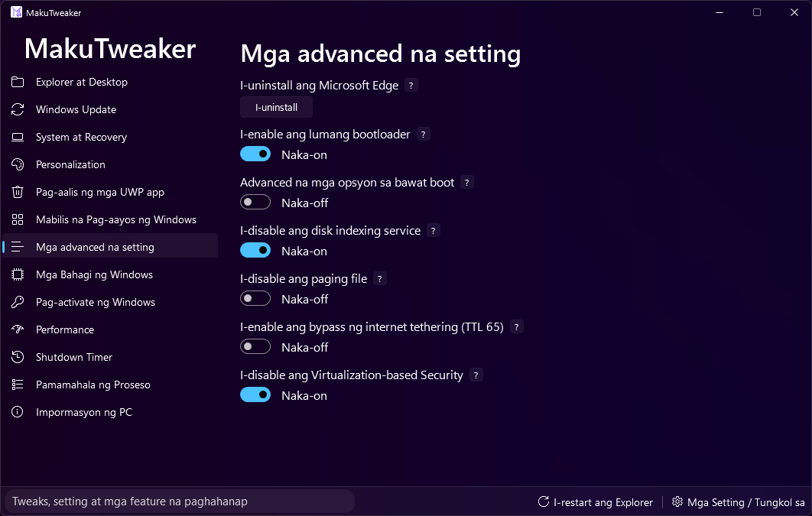812x516 pixels.
Task: Turn off the lumang bootloader toggle
Action: click(x=255, y=154)
